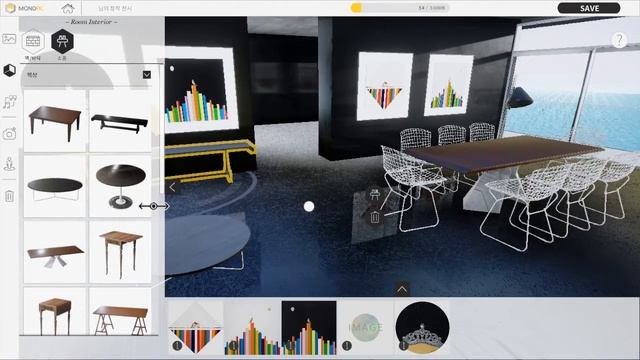640x360 pixels.
Task: Open the furniture category dropdown arrow
Action: point(147,75)
